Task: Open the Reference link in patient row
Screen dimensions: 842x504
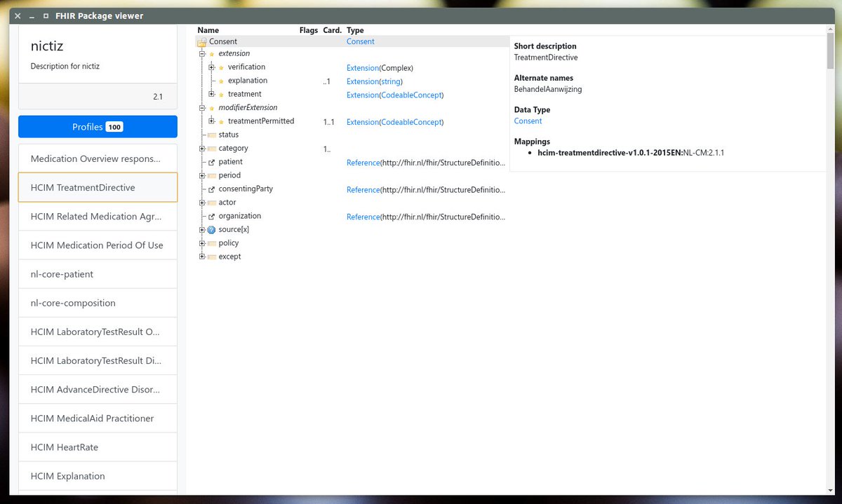Action: tap(363, 163)
